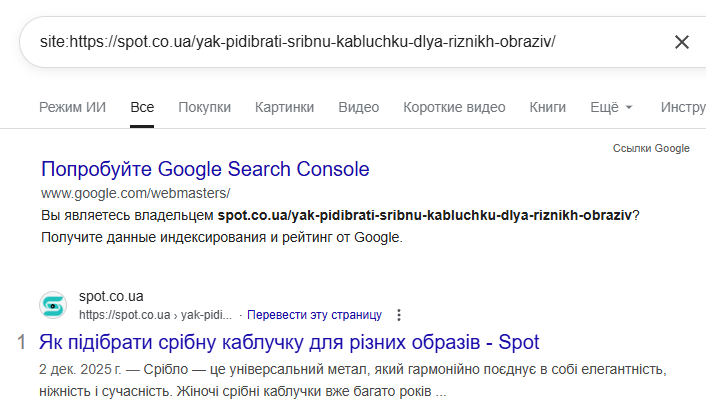Select the Все tab
This screenshot has width=706, height=415.
142,107
